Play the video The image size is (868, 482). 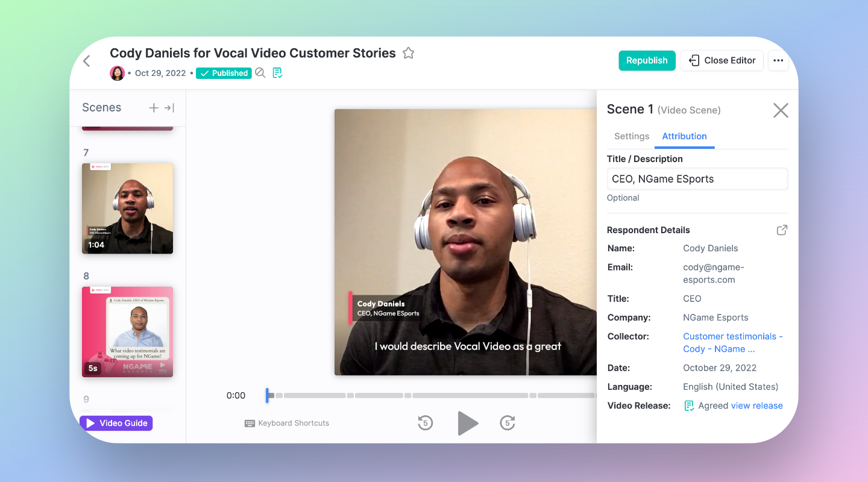[468, 424]
